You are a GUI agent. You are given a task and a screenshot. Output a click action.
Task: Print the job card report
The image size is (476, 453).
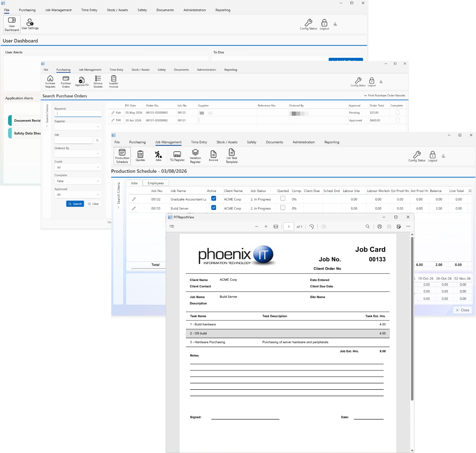click(x=380, y=226)
